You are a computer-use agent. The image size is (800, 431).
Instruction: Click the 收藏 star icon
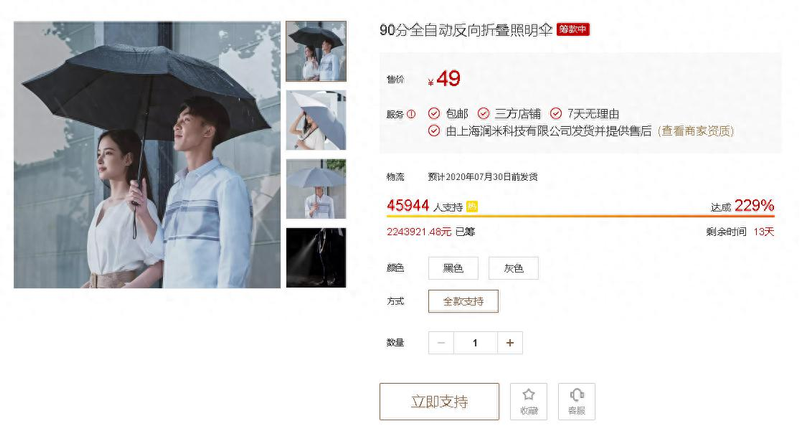pos(529,394)
